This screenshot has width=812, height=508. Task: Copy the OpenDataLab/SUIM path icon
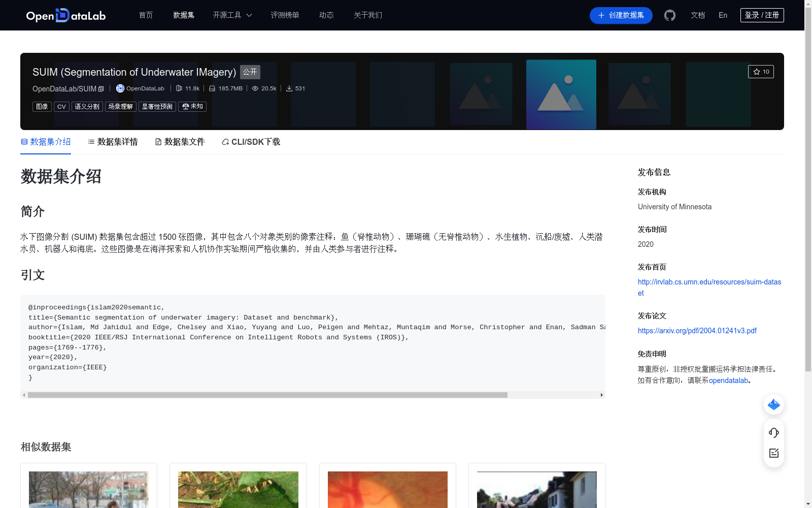pyautogui.click(x=101, y=89)
